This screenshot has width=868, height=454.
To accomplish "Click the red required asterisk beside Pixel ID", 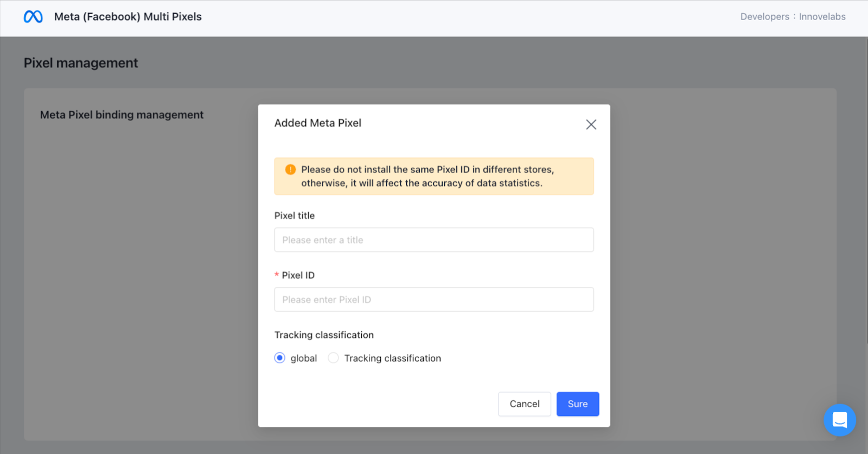I will coord(277,275).
